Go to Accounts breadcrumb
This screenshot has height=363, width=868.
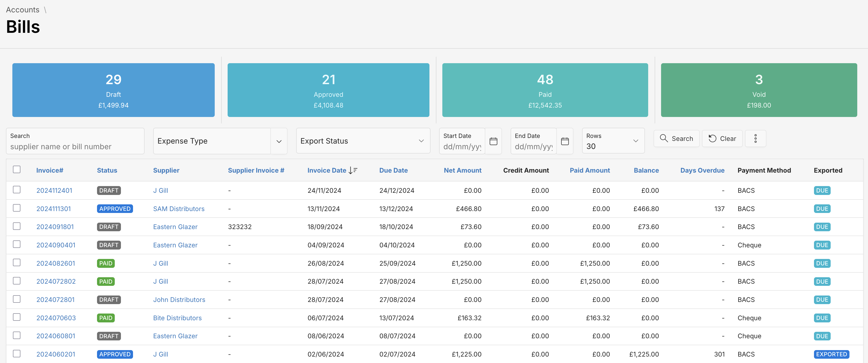(x=23, y=10)
